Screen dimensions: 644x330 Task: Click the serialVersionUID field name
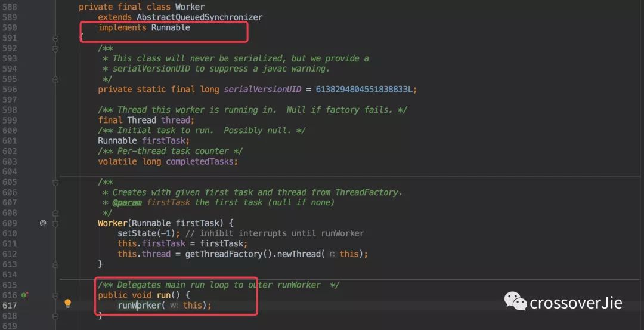pyautogui.click(x=262, y=89)
